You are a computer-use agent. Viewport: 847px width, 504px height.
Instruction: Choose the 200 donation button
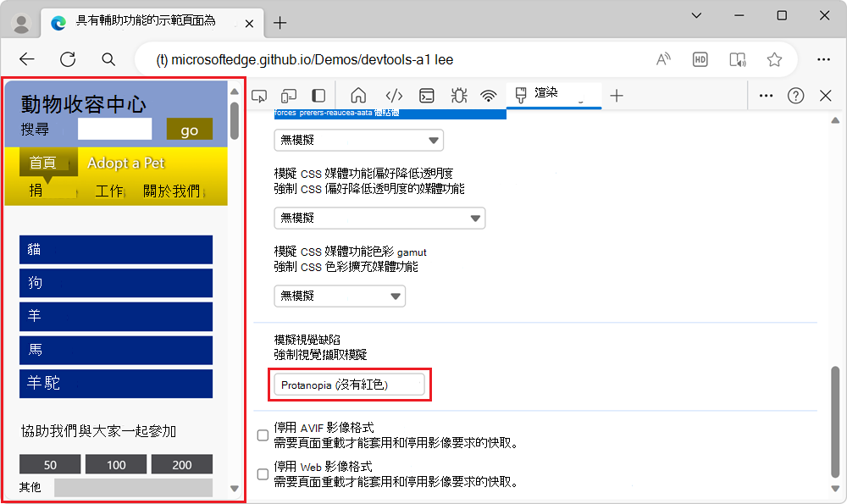point(181,464)
